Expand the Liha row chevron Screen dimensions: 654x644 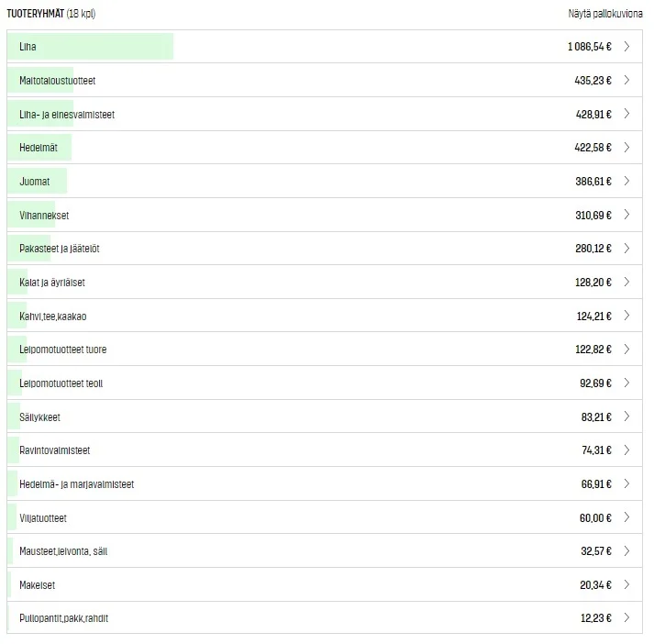click(626, 47)
